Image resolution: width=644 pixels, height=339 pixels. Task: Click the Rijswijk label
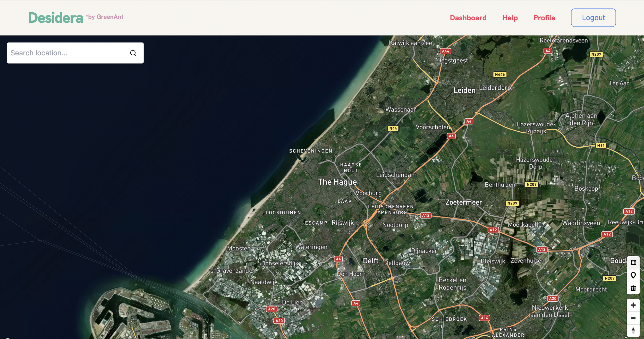(x=343, y=223)
